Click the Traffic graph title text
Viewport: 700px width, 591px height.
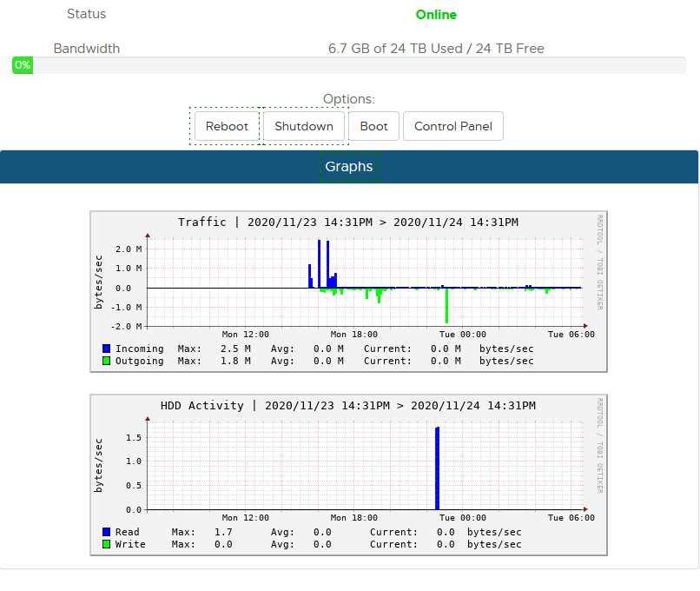348,222
